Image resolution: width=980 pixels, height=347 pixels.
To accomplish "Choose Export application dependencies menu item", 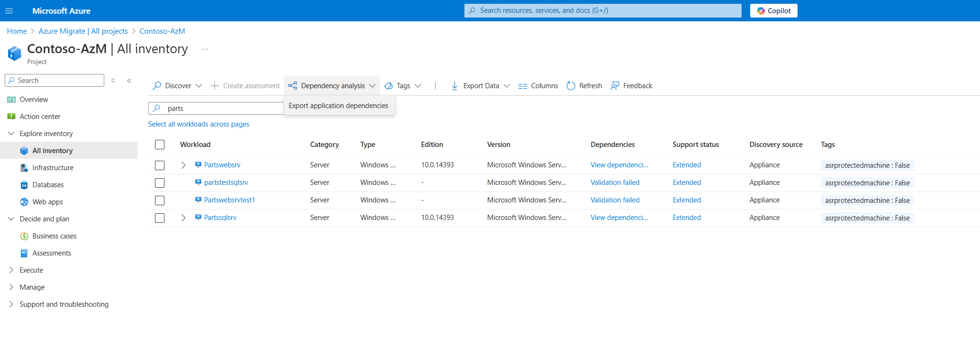I will 338,106.
